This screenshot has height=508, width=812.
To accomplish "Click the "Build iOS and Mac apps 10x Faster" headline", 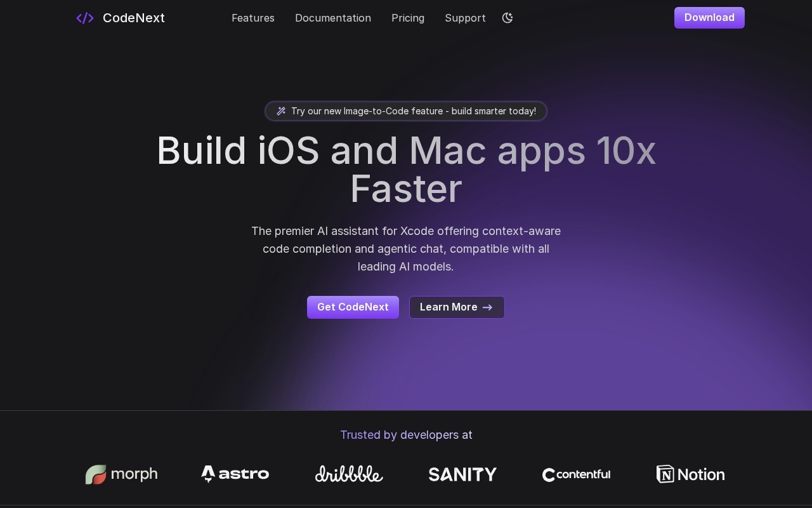I will (406, 170).
